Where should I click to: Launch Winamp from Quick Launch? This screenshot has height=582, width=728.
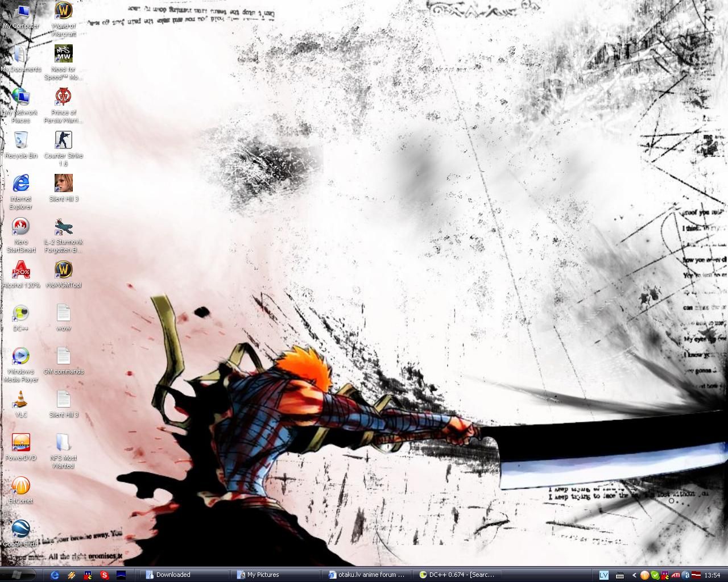click(71, 575)
